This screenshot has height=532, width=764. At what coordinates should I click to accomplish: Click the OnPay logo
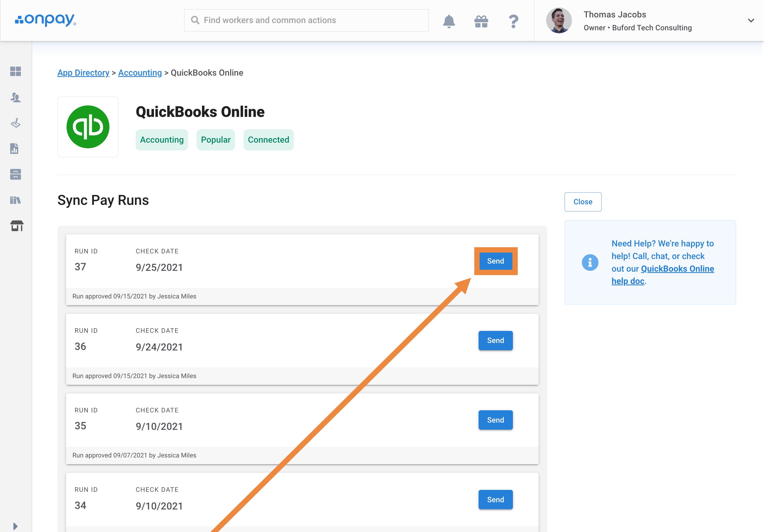[x=46, y=20]
